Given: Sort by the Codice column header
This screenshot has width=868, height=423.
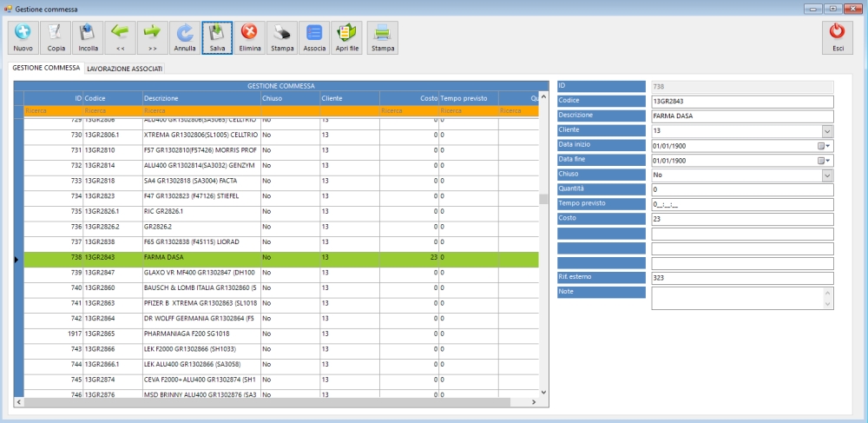Looking at the screenshot, I should (x=113, y=98).
